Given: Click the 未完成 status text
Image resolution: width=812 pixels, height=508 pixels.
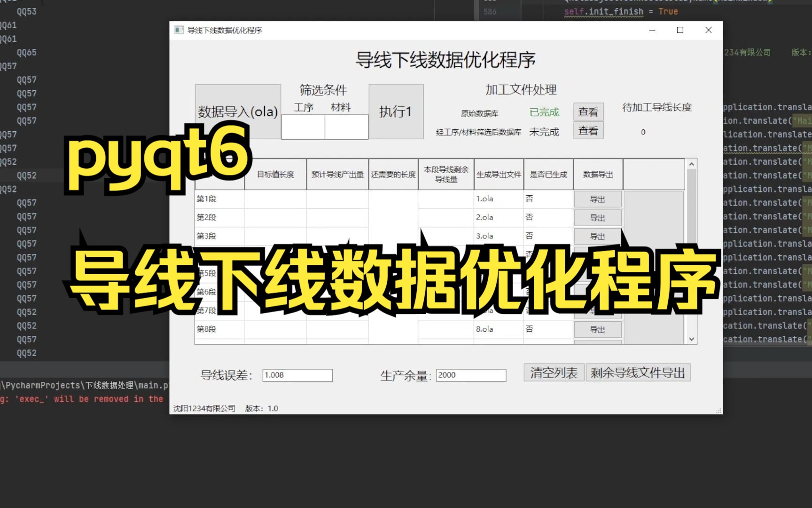Looking at the screenshot, I should (x=544, y=132).
